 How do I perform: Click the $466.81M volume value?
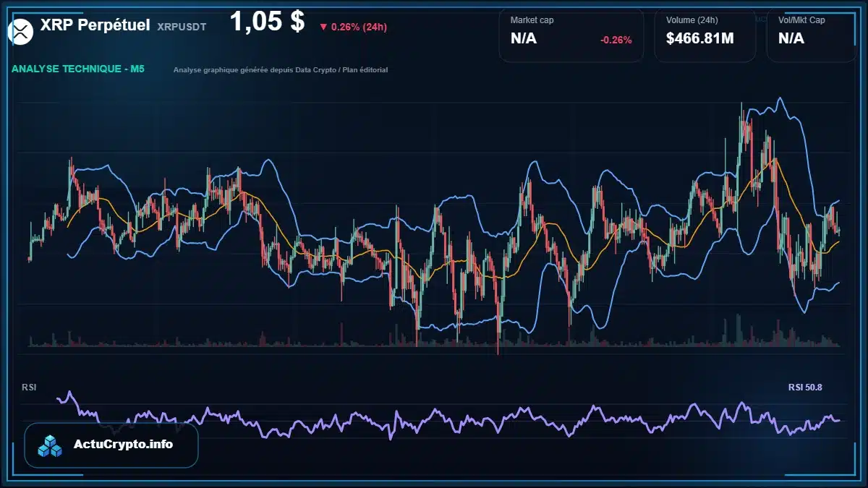(x=699, y=38)
